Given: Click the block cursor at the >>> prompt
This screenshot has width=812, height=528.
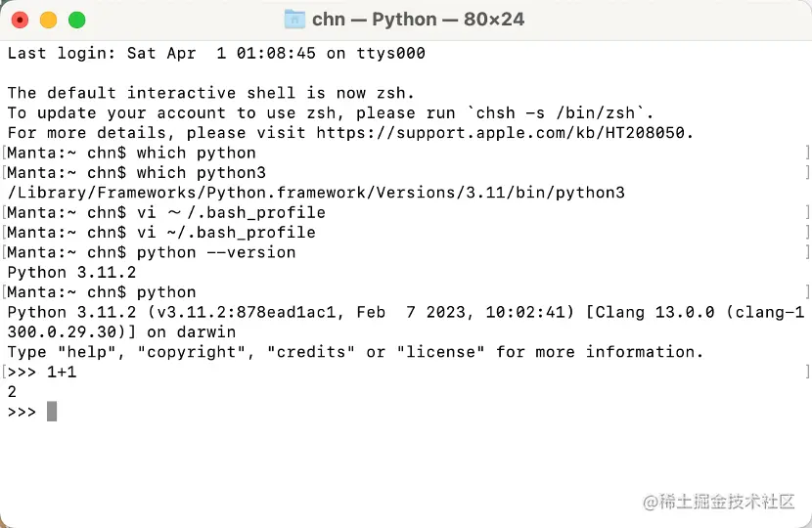Looking at the screenshot, I should 52,412.
